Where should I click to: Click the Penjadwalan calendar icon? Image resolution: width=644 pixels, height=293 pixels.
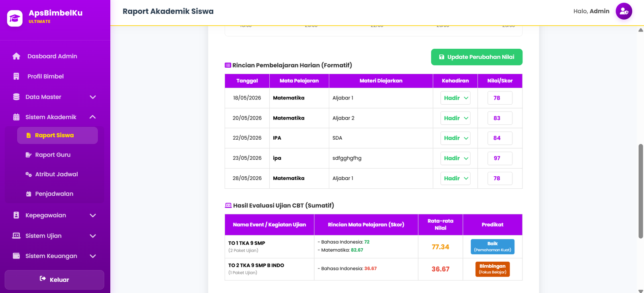click(28, 194)
